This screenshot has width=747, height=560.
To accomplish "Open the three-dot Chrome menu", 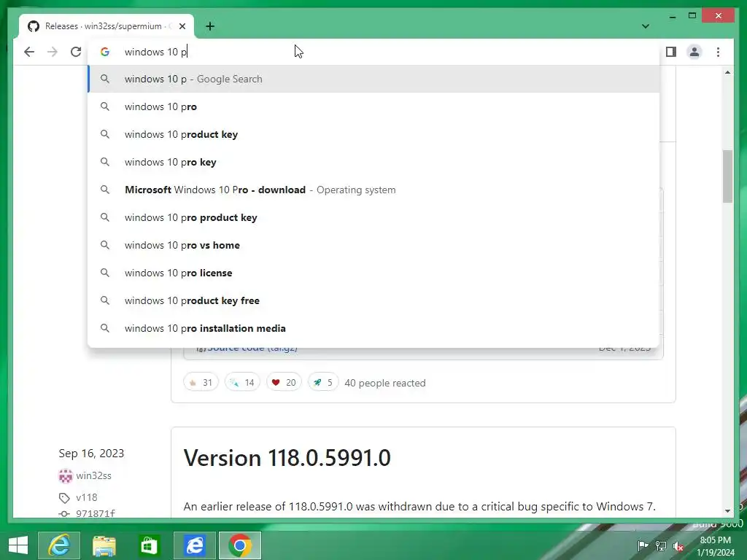I will (x=718, y=52).
